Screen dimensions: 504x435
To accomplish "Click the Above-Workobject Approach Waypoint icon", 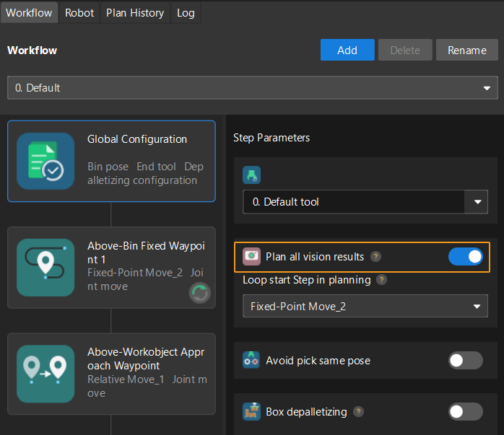I will click(45, 374).
